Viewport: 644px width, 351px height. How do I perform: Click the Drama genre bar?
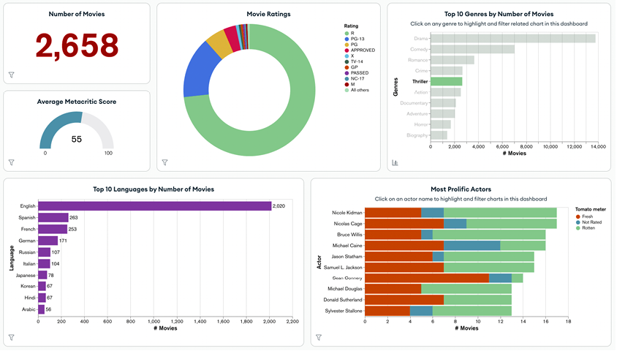click(513, 38)
